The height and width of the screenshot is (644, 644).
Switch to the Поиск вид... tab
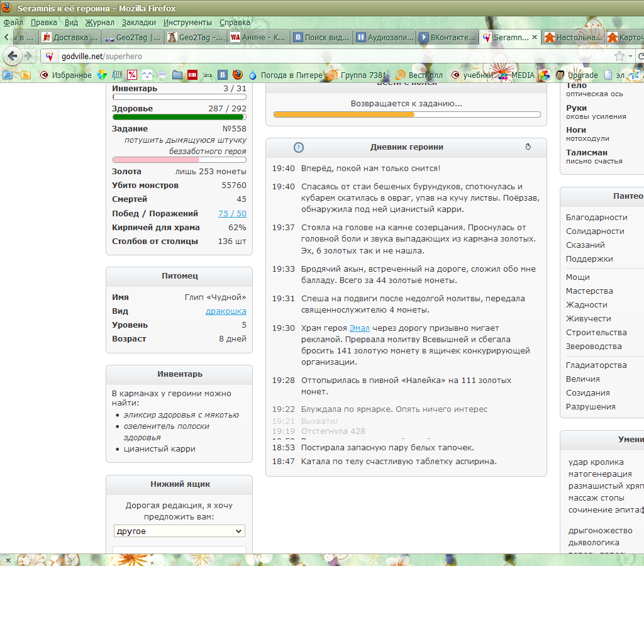click(322, 37)
